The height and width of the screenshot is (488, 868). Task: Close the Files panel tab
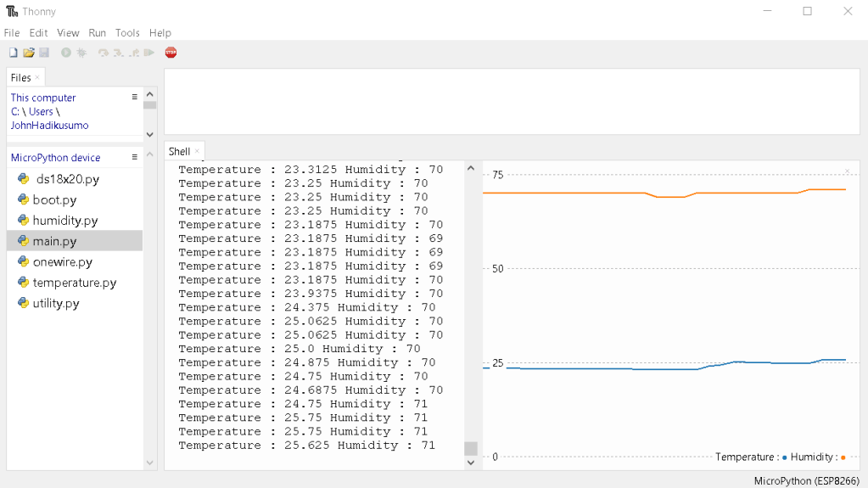tap(37, 77)
